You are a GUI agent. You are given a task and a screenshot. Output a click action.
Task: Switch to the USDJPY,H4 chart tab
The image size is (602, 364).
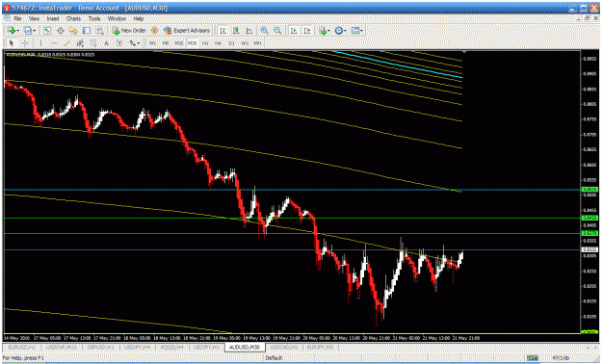138,347
